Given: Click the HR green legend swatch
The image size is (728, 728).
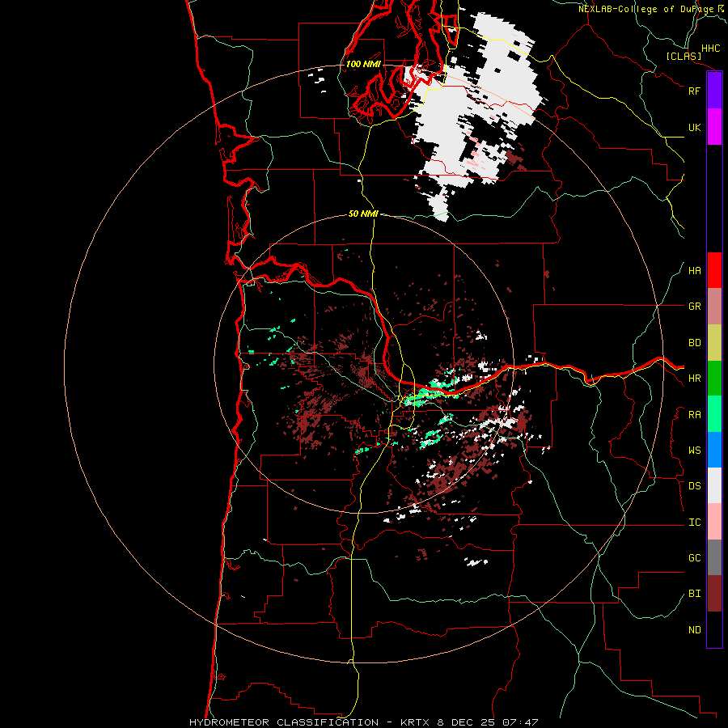Looking at the screenshot, I should pyautogui.click(x=714, y=378).
